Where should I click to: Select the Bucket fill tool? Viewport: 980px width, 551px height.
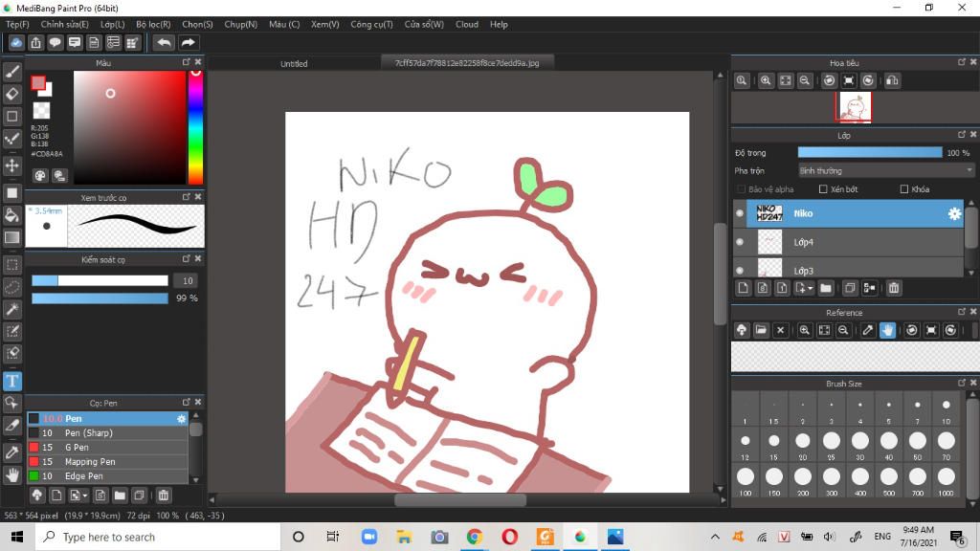coord(11,215)
